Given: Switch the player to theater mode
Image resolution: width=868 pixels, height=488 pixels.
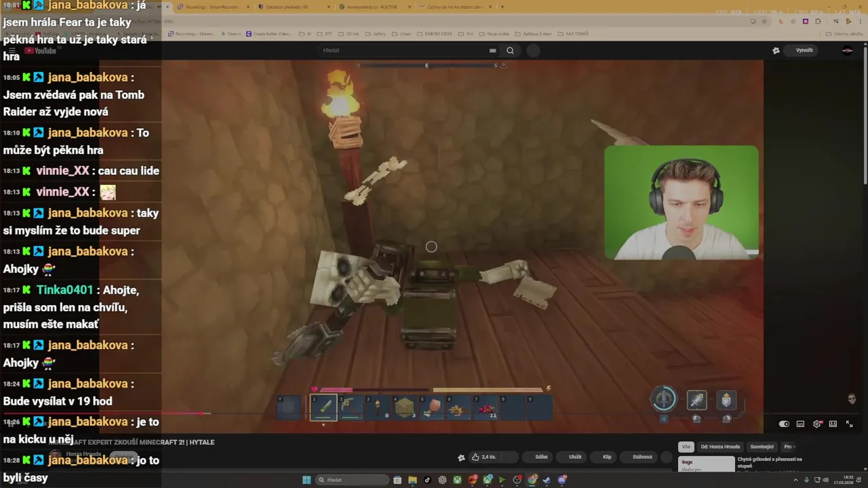Looking at the screenshot, I should click(833, 424).
